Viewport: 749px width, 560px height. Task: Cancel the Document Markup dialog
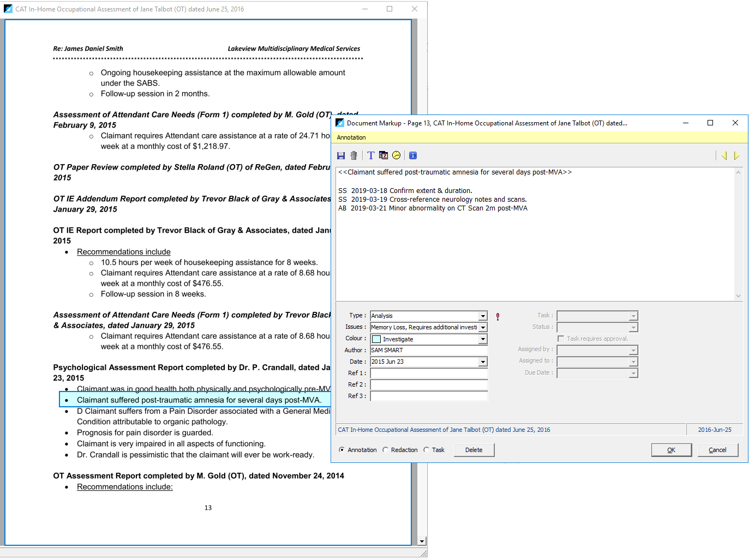coord(717,450)
